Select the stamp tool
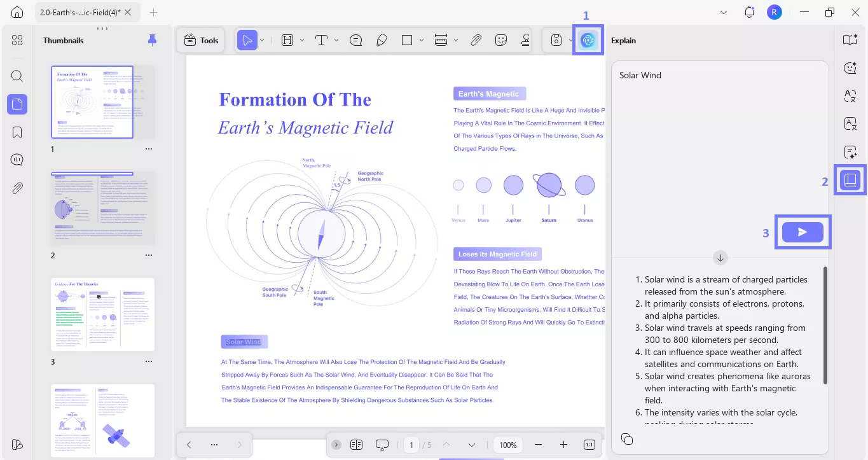The image size is (868, 460). pyautogui.click(x=525, y=40)
